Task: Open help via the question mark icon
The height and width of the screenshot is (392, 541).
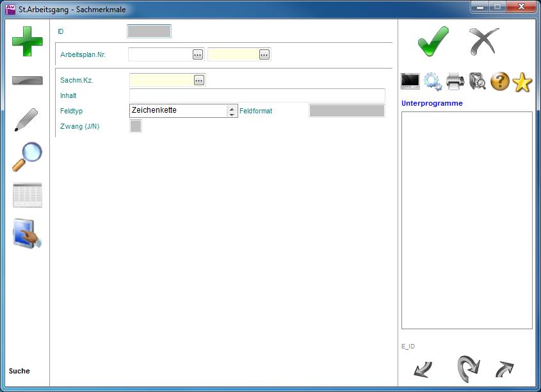Action: point(500,81)
